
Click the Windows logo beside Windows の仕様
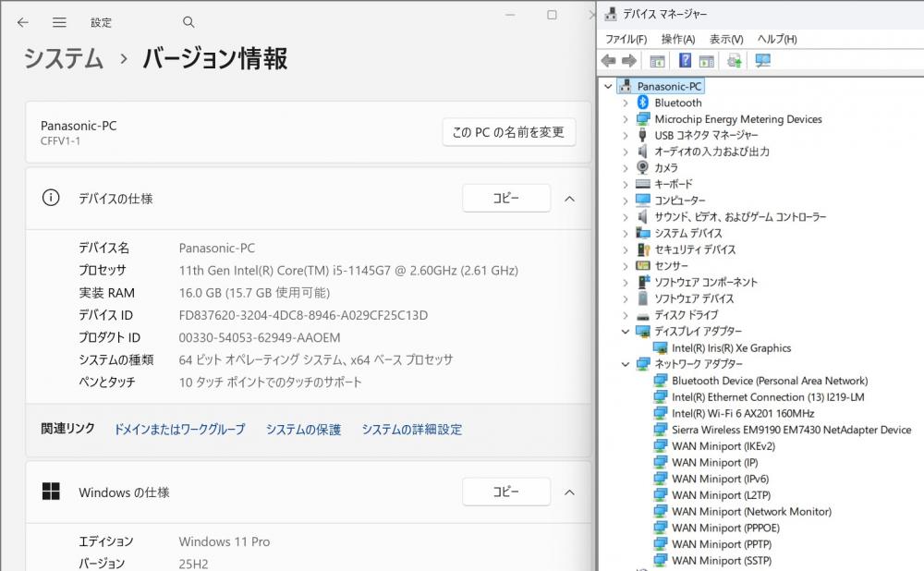tap(51, 492)
